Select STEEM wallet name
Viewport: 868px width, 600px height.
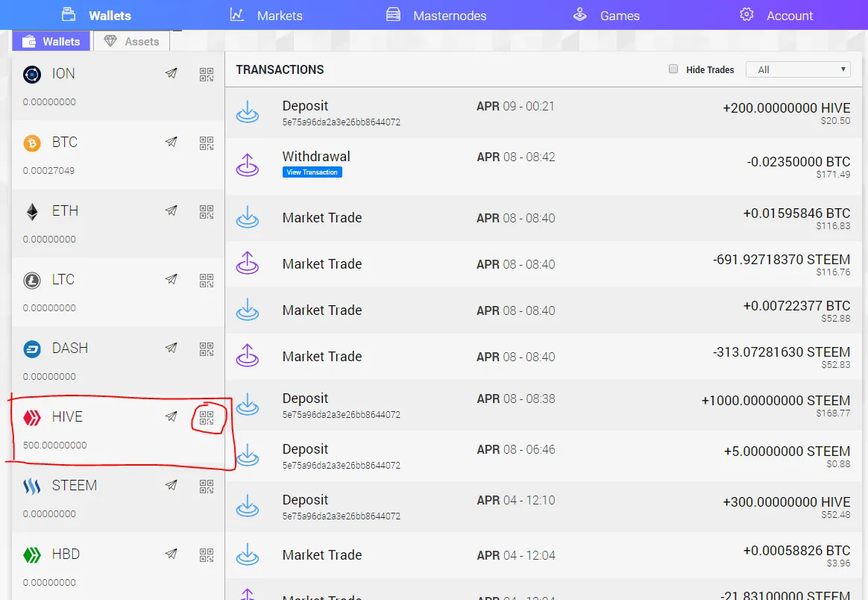[74, 485]
